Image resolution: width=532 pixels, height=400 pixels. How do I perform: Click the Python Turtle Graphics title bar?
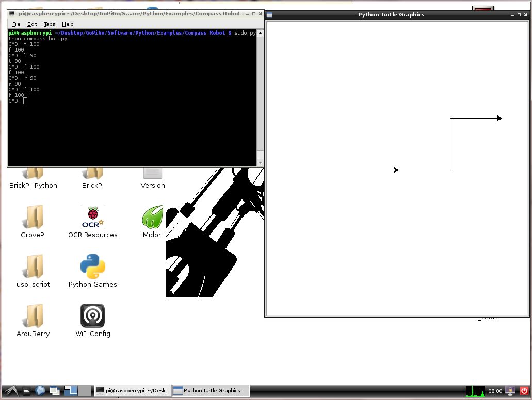[391, 14]
